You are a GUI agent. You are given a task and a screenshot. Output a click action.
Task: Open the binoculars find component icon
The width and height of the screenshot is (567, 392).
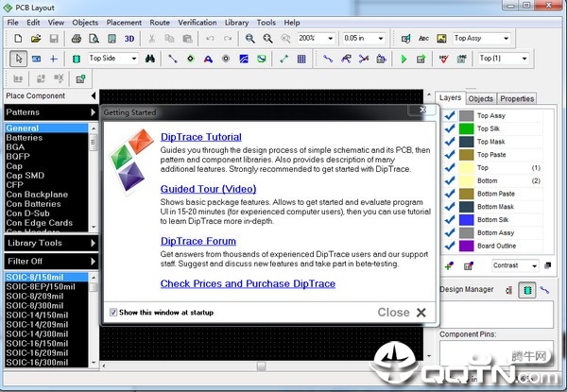149,59
